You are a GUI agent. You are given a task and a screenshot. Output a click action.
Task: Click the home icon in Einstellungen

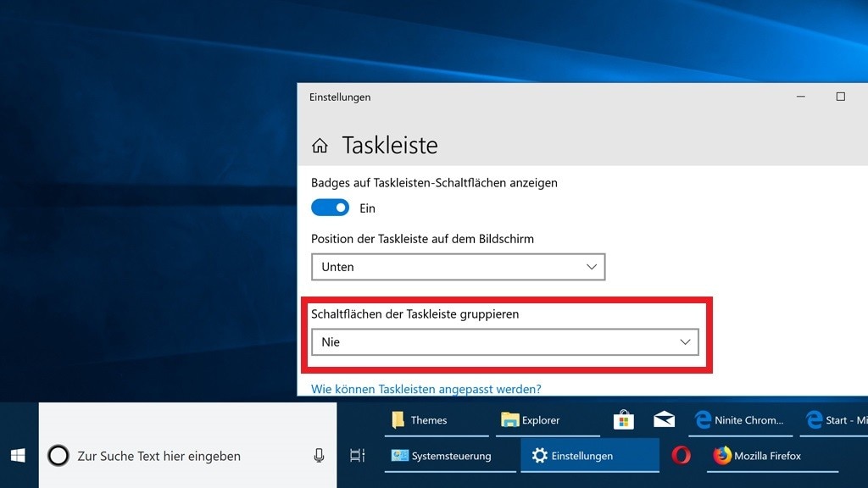click(x=320, y=145)
